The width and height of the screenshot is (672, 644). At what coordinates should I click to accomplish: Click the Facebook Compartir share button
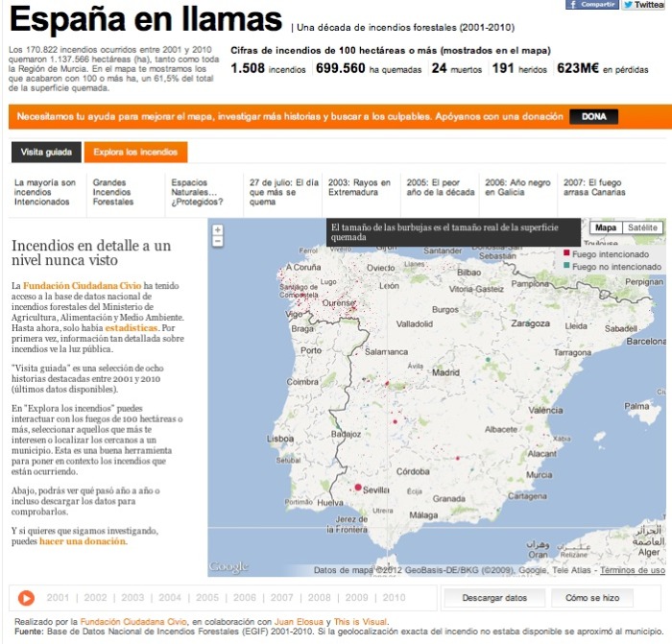pos(592,4)
